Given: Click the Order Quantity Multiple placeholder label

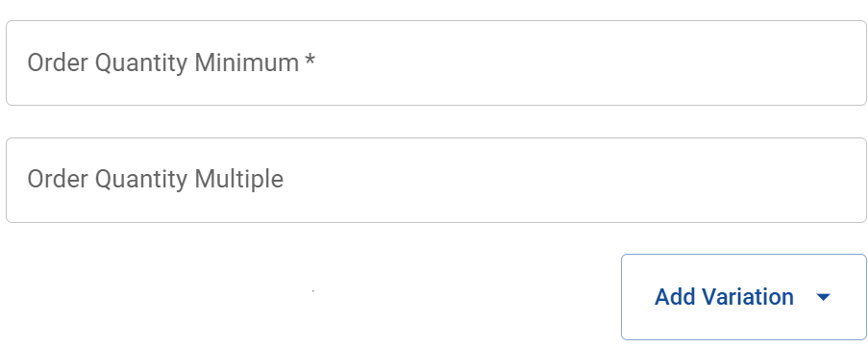Looking at the screenshot, I should tap(156, 180).
